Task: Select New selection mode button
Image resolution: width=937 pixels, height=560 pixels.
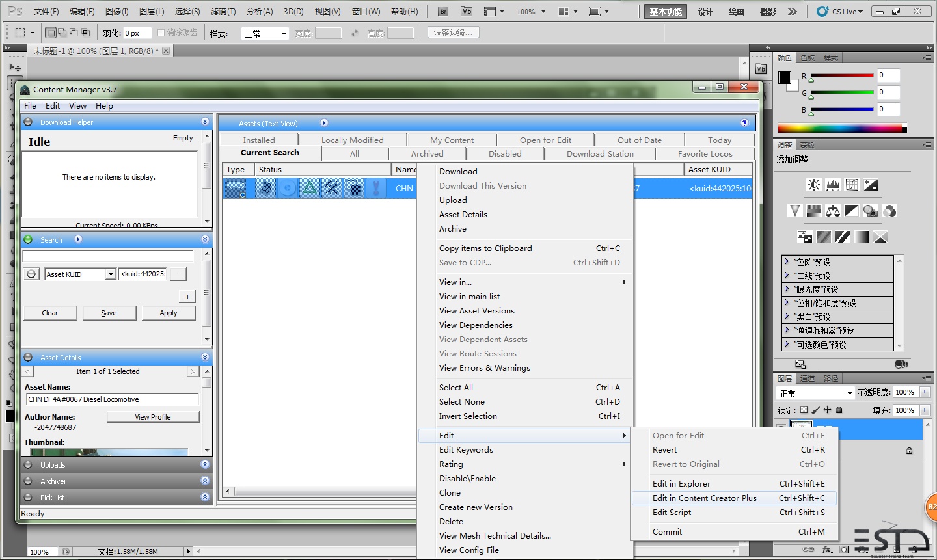Action: [50, 33]
